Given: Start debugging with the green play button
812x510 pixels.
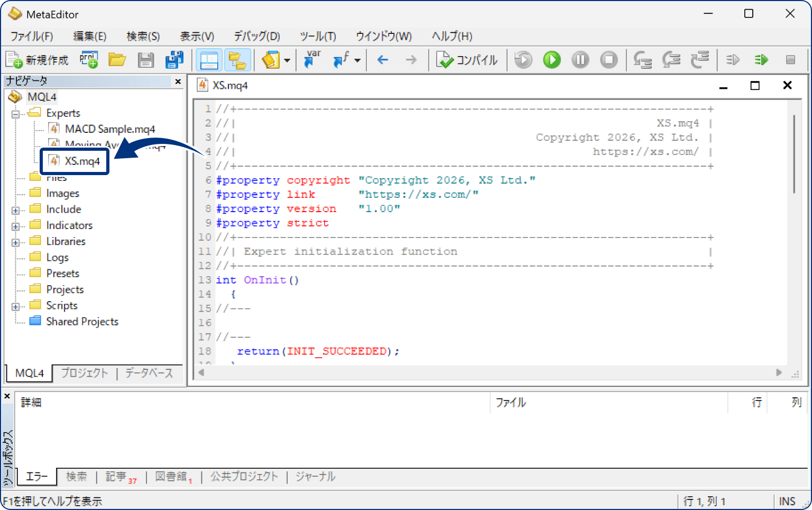Looking at the screenshot, I should (551, 60).
